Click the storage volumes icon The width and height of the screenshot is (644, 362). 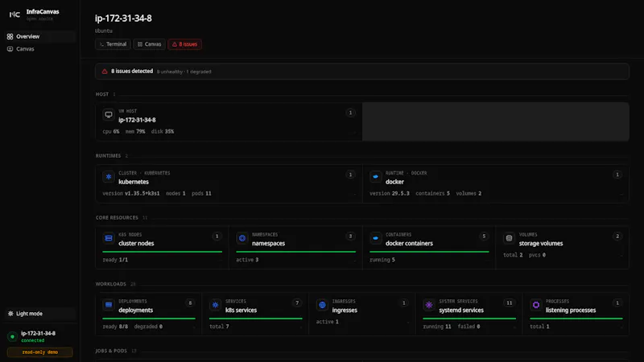click(x=509, y=238)
